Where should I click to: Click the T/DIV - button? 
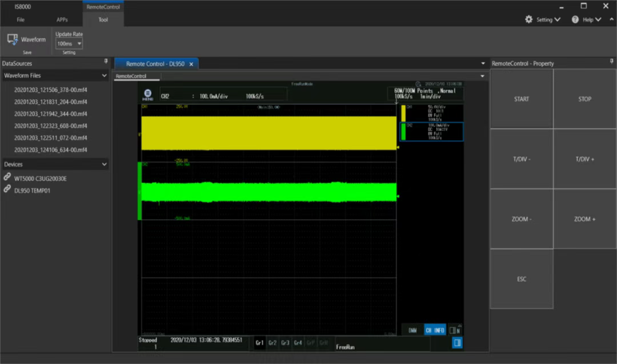coord(522,159)
